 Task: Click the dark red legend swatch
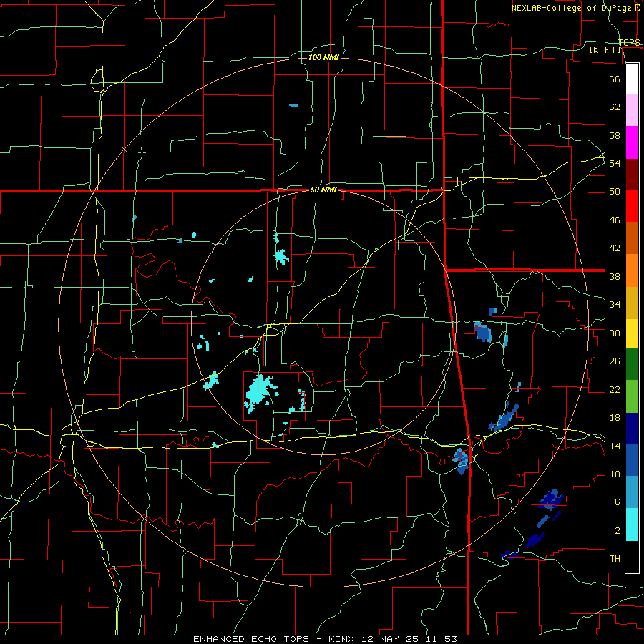pyautogui.click(x=632, y=175)
